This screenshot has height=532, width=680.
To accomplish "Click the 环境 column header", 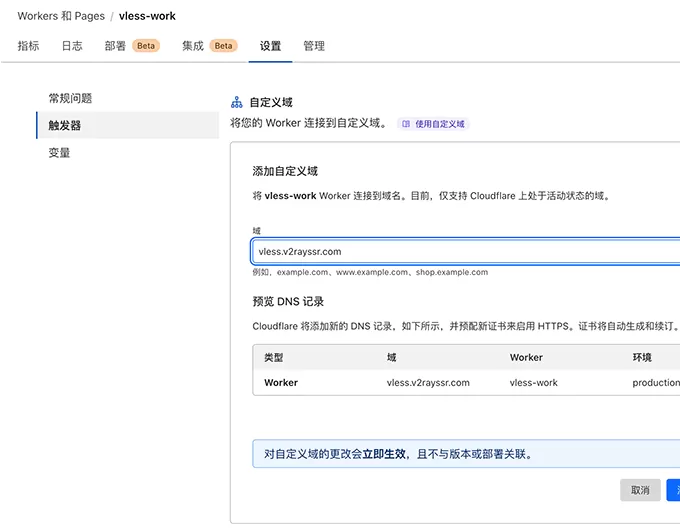I will [642, 358].
